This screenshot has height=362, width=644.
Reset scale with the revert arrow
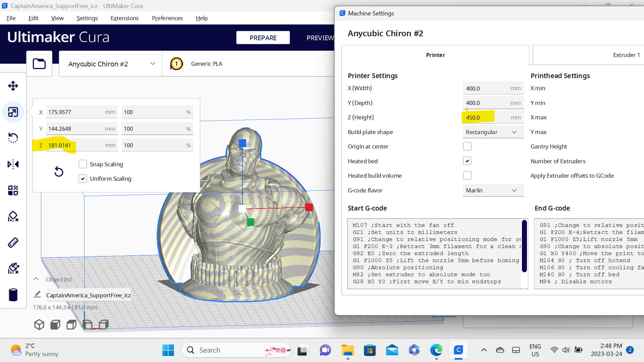point(59,171)
